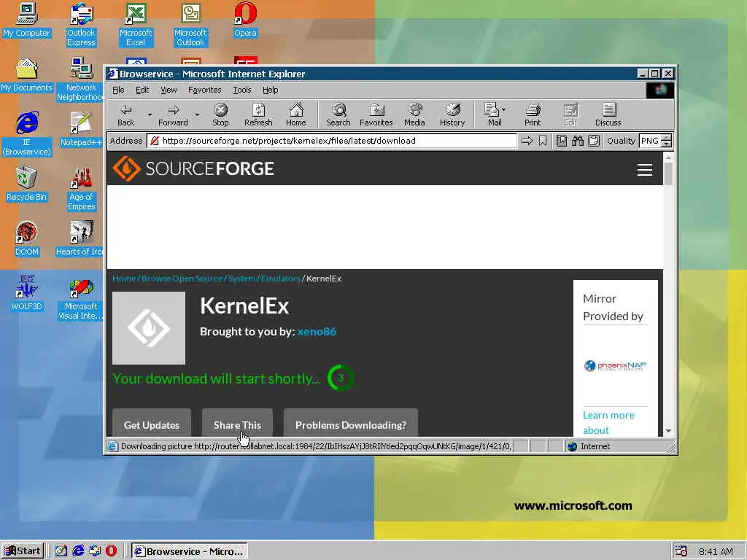Click the phoenixNAP mirror logo
Screen dimensions: 747x560
click(614, 366)
